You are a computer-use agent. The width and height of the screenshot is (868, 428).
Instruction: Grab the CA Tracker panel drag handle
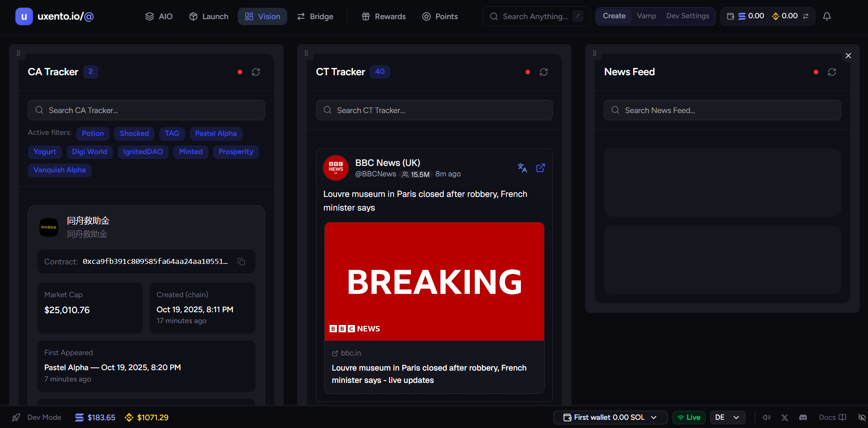(x=18, y=53)
